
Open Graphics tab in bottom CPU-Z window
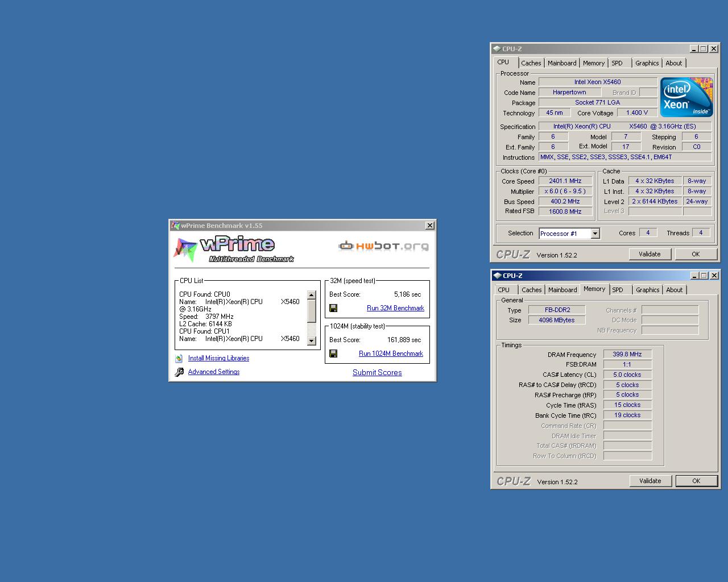coord(647,290)
